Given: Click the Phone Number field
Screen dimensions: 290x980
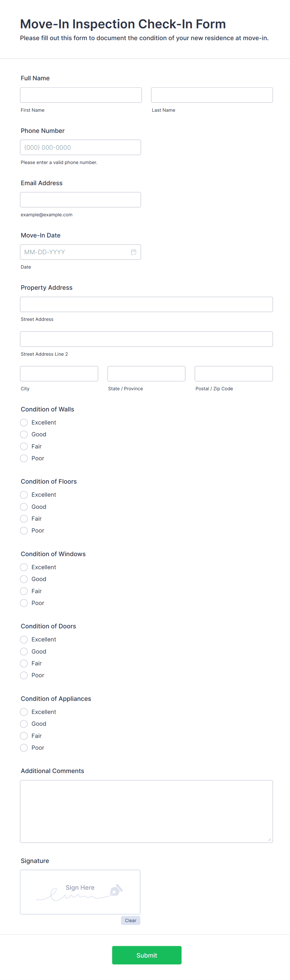Looking at the screenshot, I should point(80,147).
